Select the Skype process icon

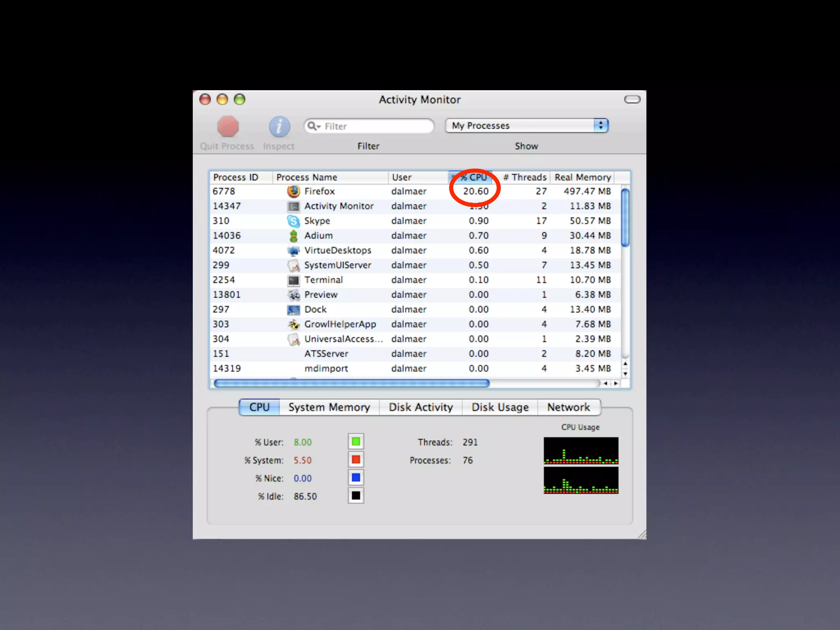pyautogui.click(x=293, y=221)
